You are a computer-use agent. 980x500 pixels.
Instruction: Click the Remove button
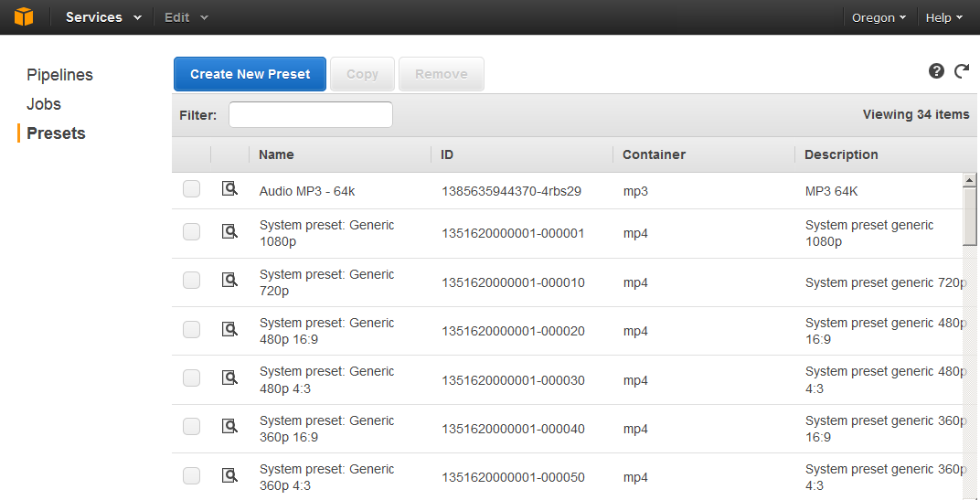[442, 74]
